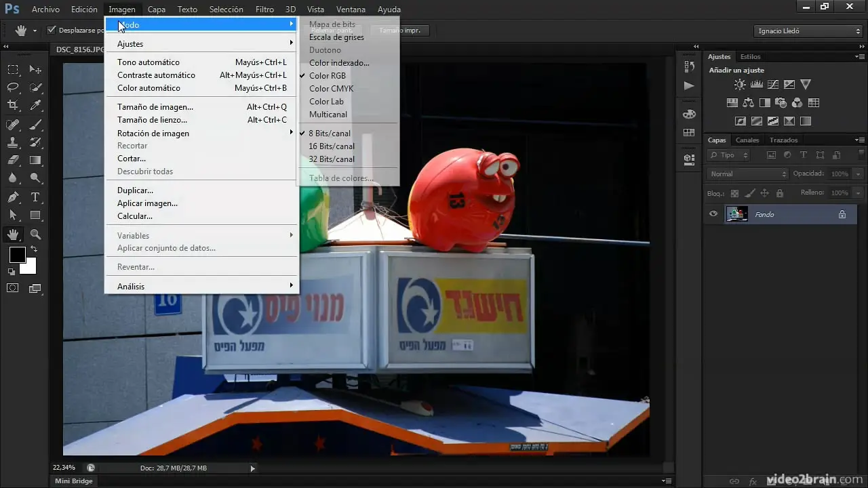Image resolution: width=868 pixels, height=488 pixels.
Task: Select the Horizontal Type tool
Action: [x=35, y=197]
